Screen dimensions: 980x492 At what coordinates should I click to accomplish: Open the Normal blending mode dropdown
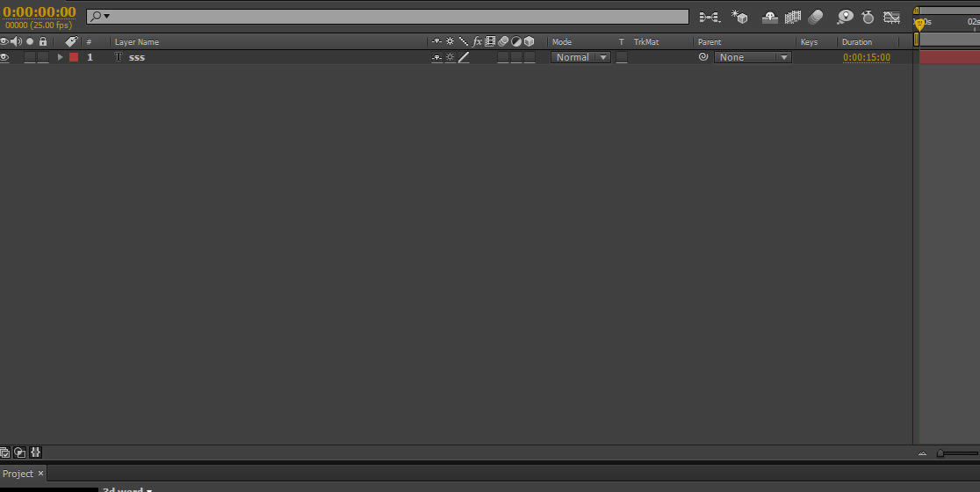(580, 57)
